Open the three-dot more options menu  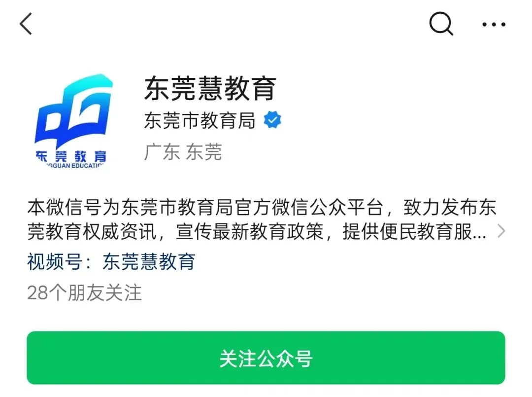[x=494, y=24]
